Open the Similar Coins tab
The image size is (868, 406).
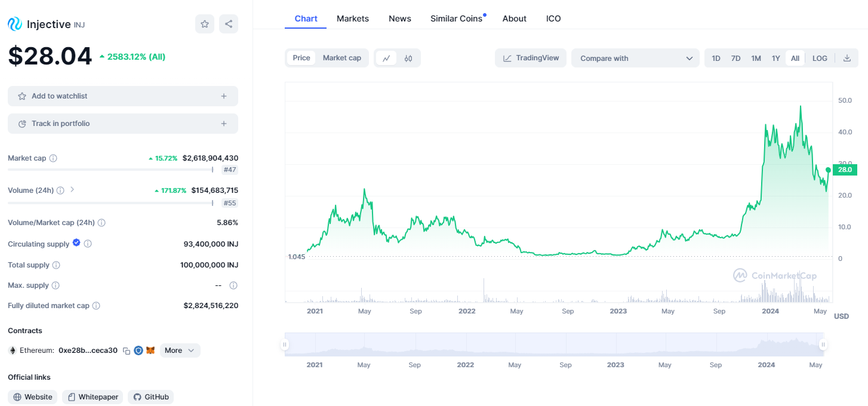click(456, 19)
